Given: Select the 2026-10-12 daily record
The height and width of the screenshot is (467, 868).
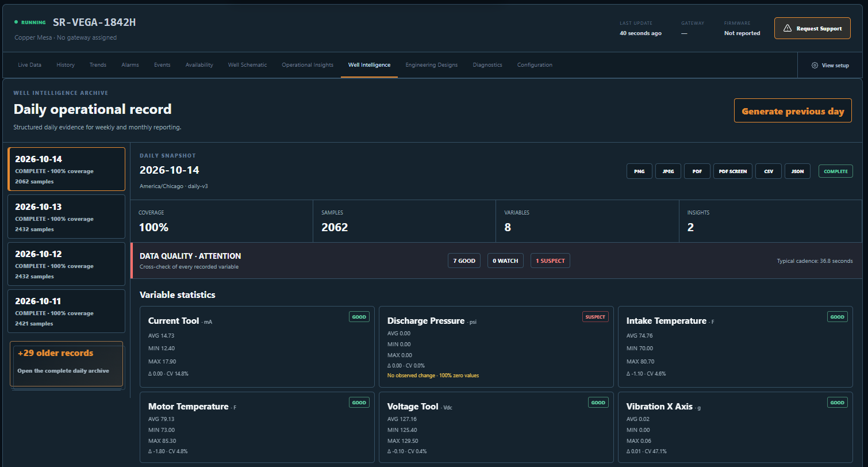Looking at the screenshot, I should (x=66, y=263).
